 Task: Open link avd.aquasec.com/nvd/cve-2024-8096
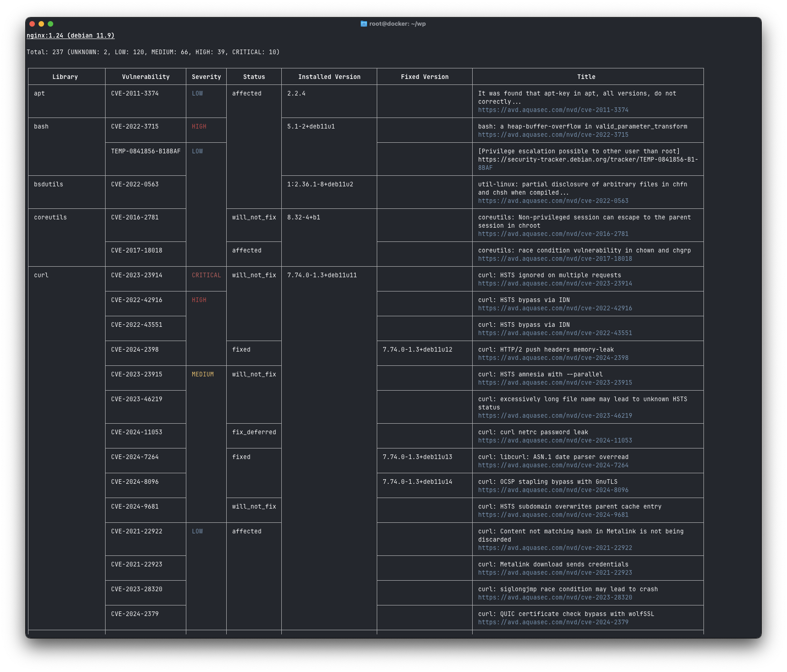[x=553, y=490]
